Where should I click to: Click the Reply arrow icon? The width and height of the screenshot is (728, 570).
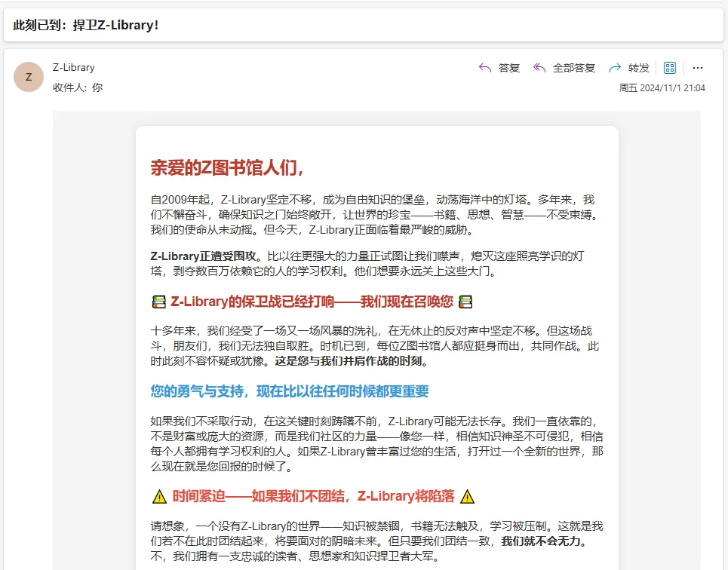pyautogui.click(x=485, y=68)
